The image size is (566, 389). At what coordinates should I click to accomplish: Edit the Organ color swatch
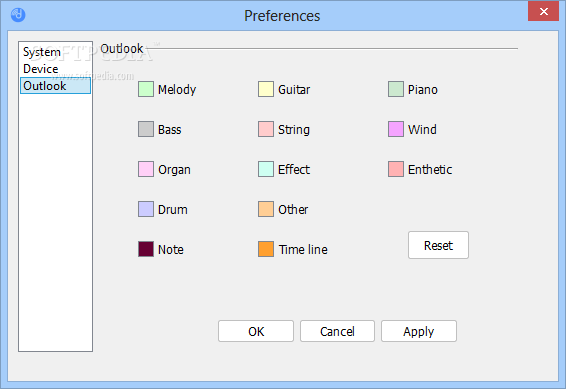click(146, 169)
